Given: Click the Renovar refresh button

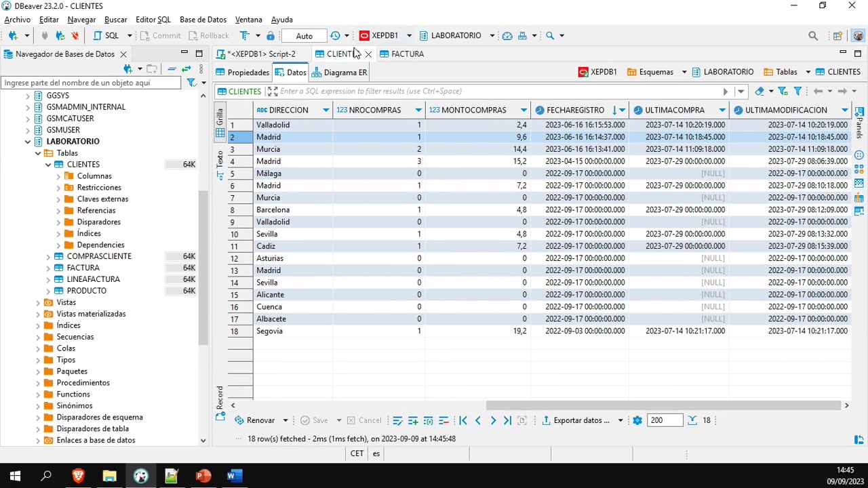Looking at the screenshot, I should point(255,421).
